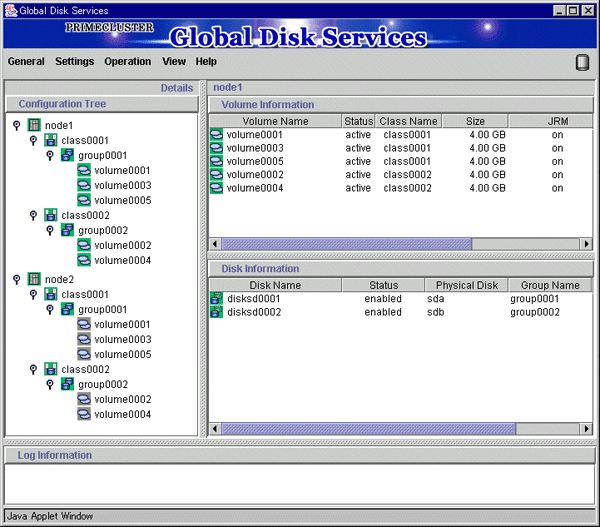The width and height of the screenshot is (600, 527).
Task: Open the View menu
Action: (x=174, y=61)
